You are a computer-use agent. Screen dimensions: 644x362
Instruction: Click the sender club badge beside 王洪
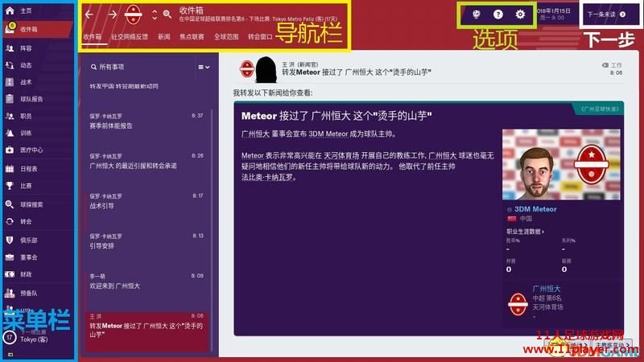(247, 69)
